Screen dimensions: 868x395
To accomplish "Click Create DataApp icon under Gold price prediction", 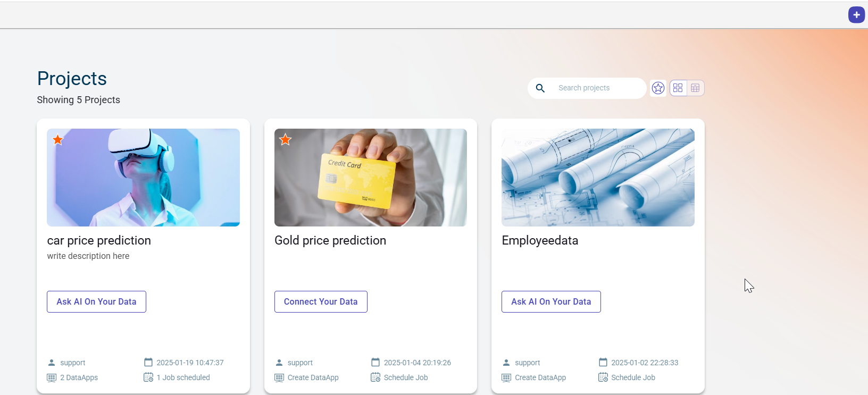I will (x=279, y=377).
